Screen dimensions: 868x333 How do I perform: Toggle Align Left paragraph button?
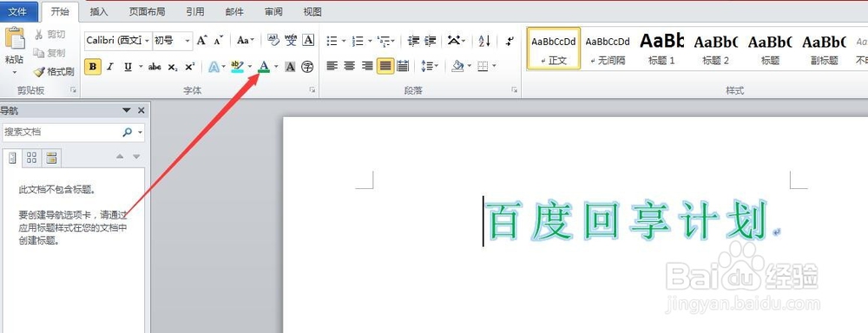click(332, 67)
